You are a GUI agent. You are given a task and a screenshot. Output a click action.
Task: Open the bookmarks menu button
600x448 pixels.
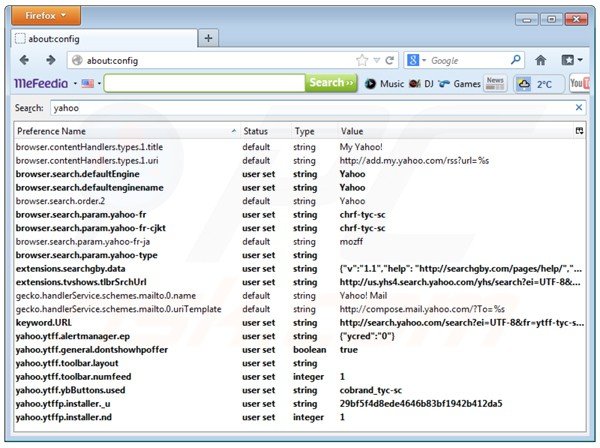click(x=572, y=60)
